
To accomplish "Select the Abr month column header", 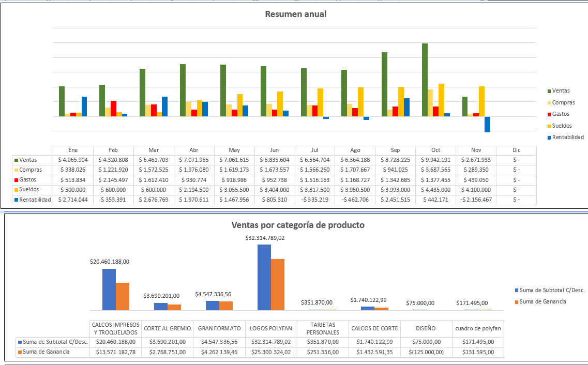I will (194, 150).
